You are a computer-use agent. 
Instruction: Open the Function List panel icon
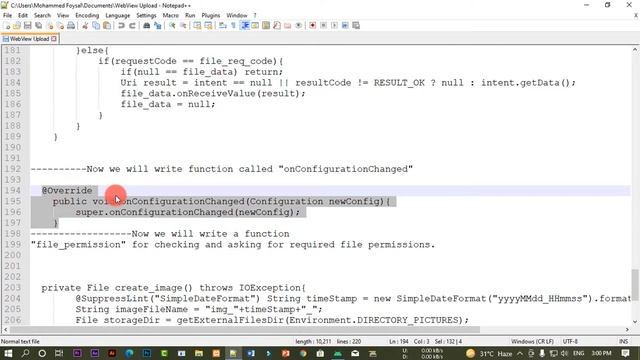(277, 25)
